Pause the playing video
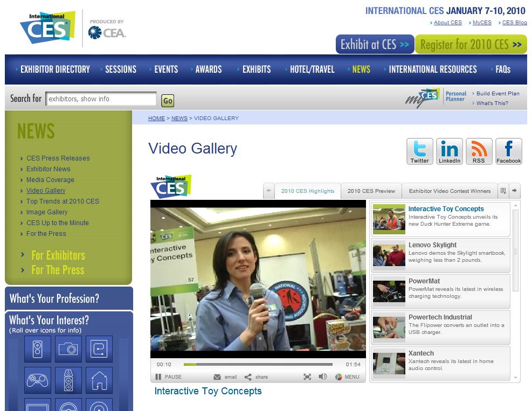Image resolution: width=532 pixels, height=411 pixels. (168, 377)
